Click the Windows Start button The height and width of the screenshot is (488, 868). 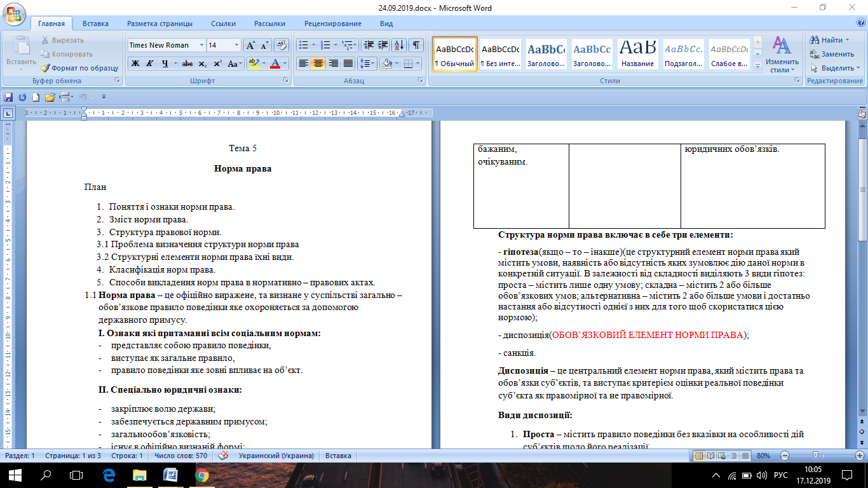(14, 475)
